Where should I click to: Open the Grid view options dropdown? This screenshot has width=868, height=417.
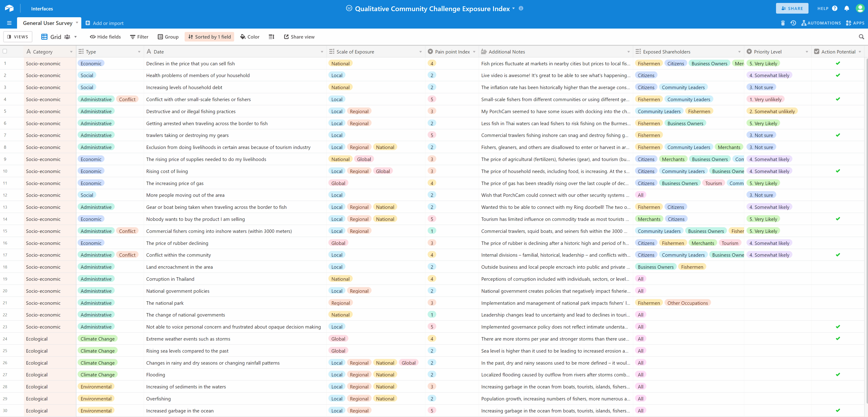75,37
